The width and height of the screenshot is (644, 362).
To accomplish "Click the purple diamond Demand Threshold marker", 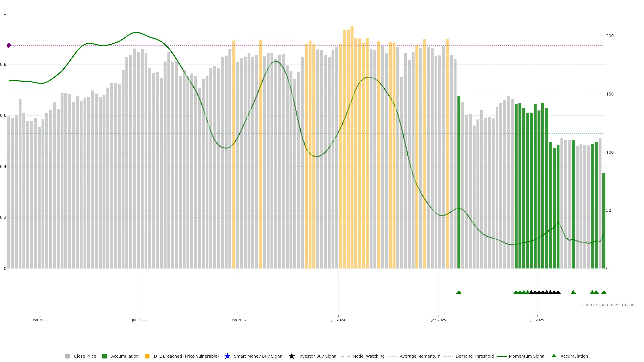I will coord(9,45).
